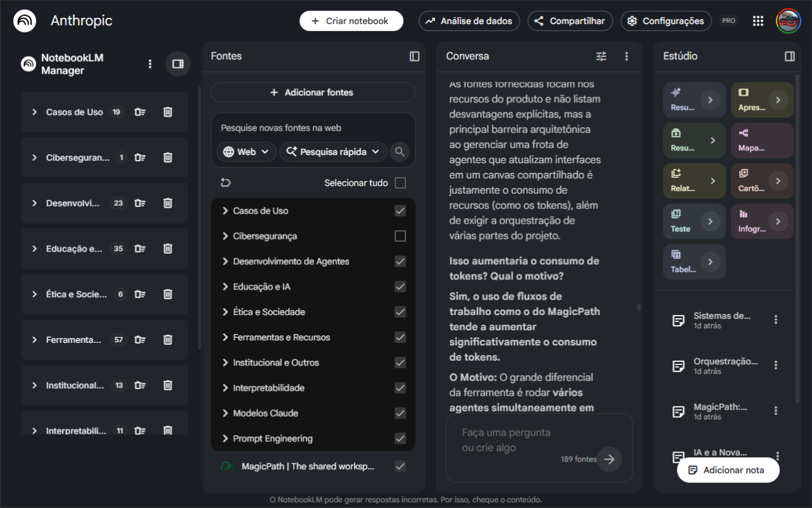The image size is (812, 508).
Task: Open Configurações
Action: tap(666, 21)
